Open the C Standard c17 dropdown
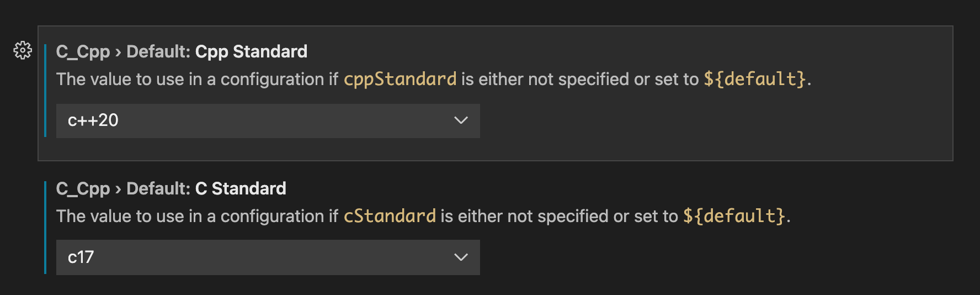This screenshot has height=295, width=980. pos(268,257)
